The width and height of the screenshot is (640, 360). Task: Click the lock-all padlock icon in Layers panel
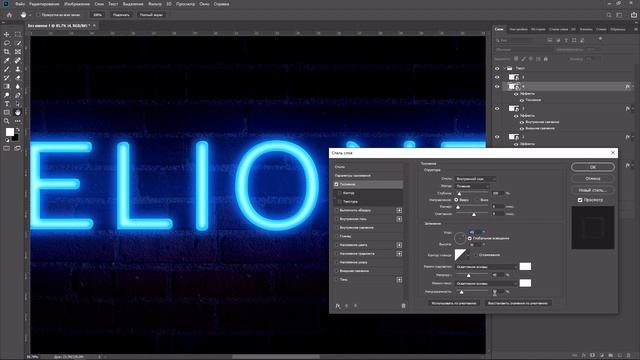[x=546, y=59]
